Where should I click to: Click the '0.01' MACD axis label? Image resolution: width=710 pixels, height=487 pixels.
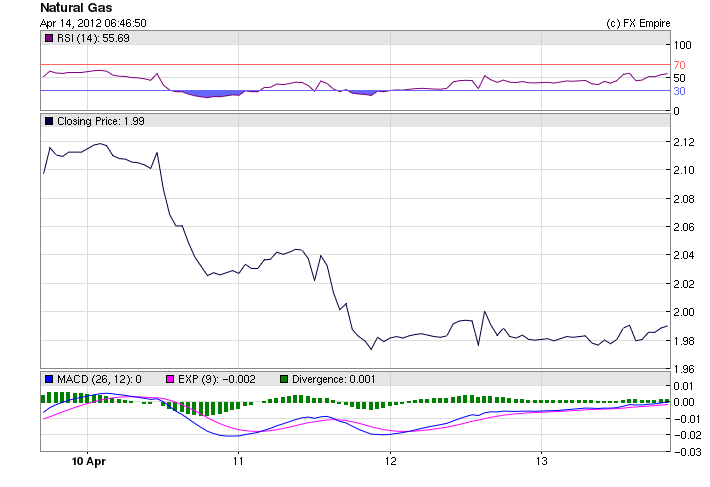pyautogui.click(x=684, y=386)
